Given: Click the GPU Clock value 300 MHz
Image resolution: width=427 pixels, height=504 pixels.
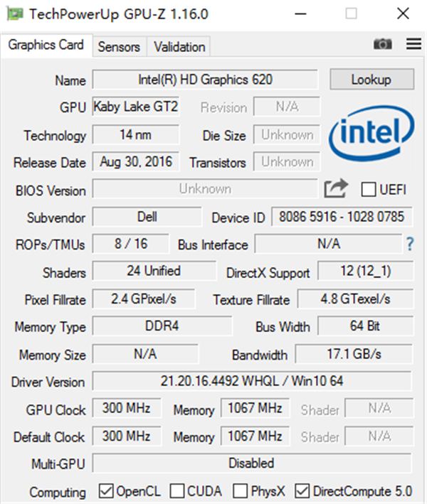Looking at the screenshot, I should (127, 408).
